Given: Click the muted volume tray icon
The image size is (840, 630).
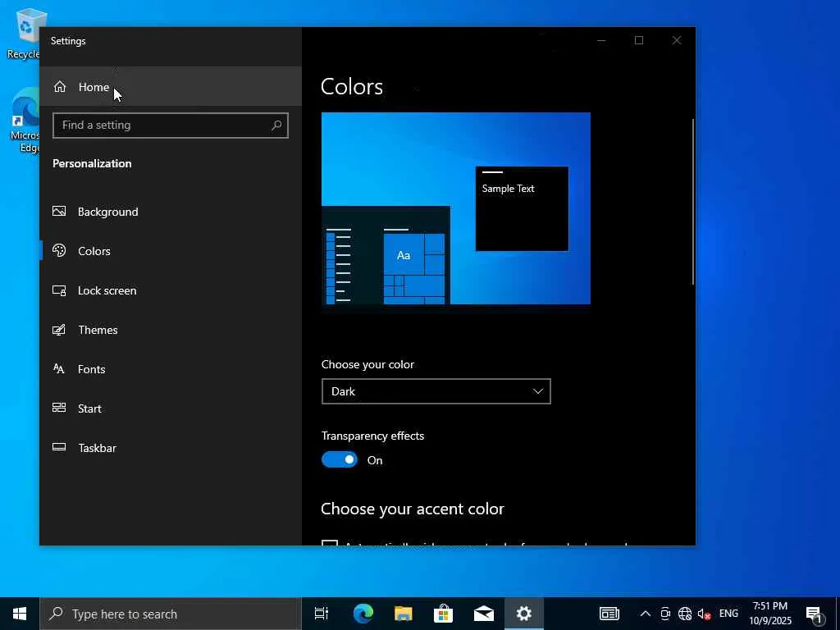Looking at the screenshot, I should click(x=704, y=614).
